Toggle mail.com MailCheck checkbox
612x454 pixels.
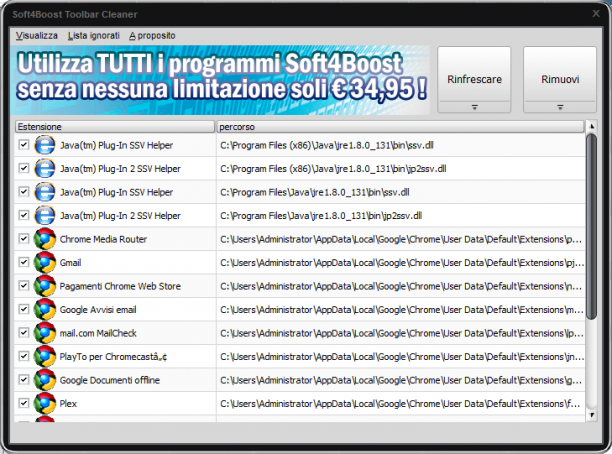24,333
